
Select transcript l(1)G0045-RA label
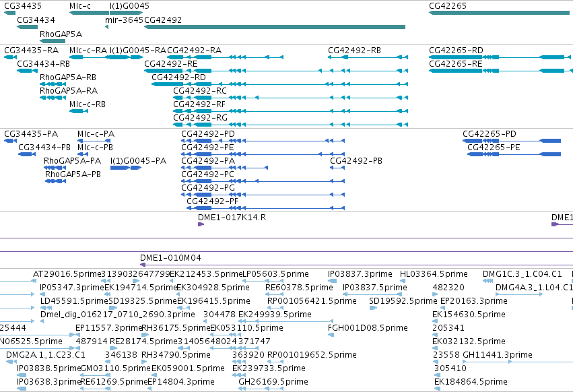[x=138, y=50]
